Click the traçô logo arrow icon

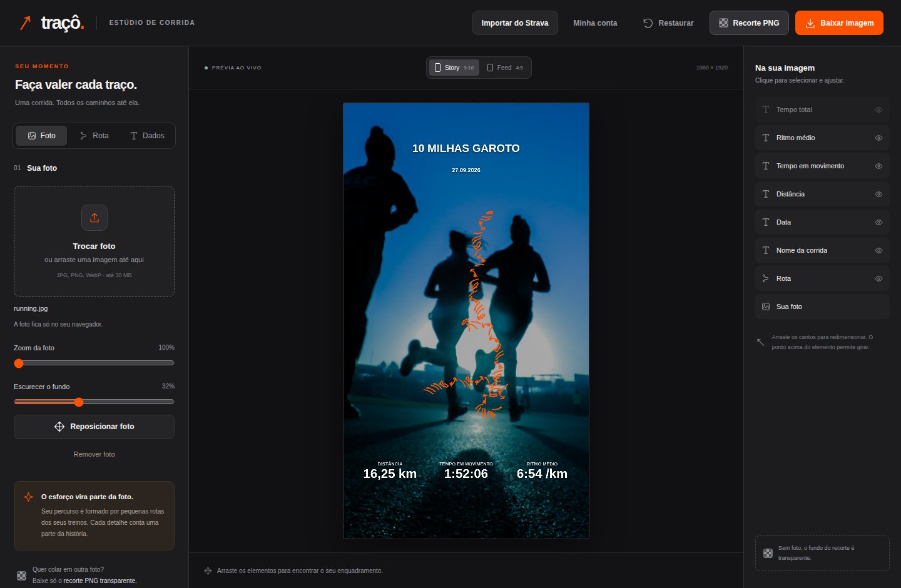click(x=25, y=23)
